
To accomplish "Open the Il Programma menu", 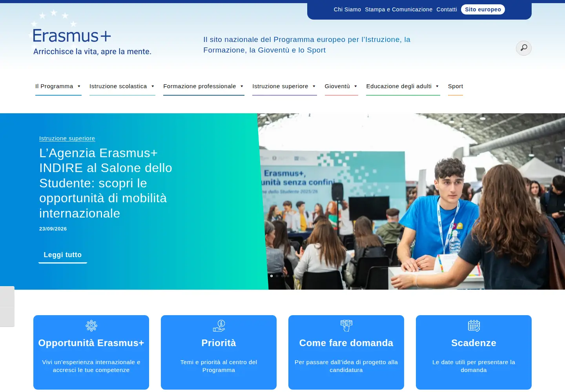I will 54,86.
